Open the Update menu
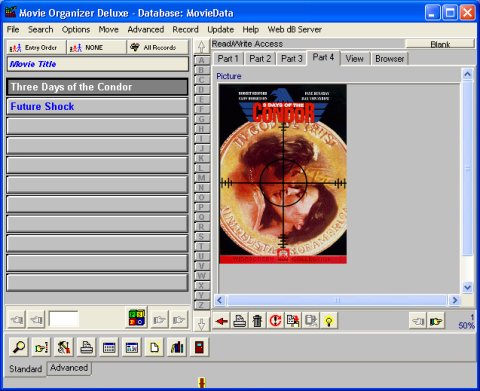The width and height of the screenshot is (480, 391). click(220, 29)
